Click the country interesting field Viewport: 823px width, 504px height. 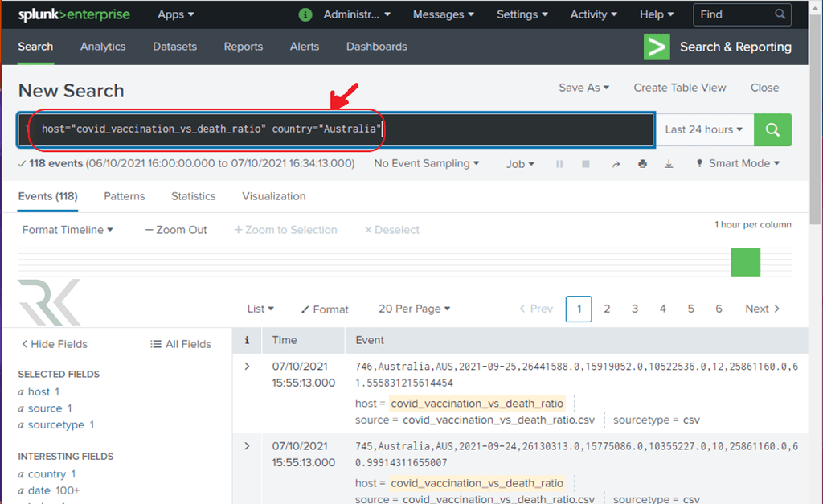tap(47, 474)
